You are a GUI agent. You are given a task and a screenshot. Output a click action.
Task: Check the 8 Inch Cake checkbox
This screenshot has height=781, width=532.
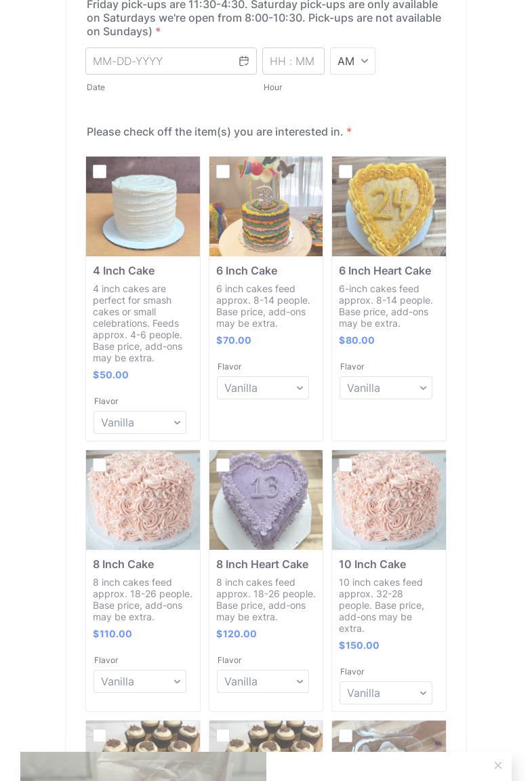point(100,464)
